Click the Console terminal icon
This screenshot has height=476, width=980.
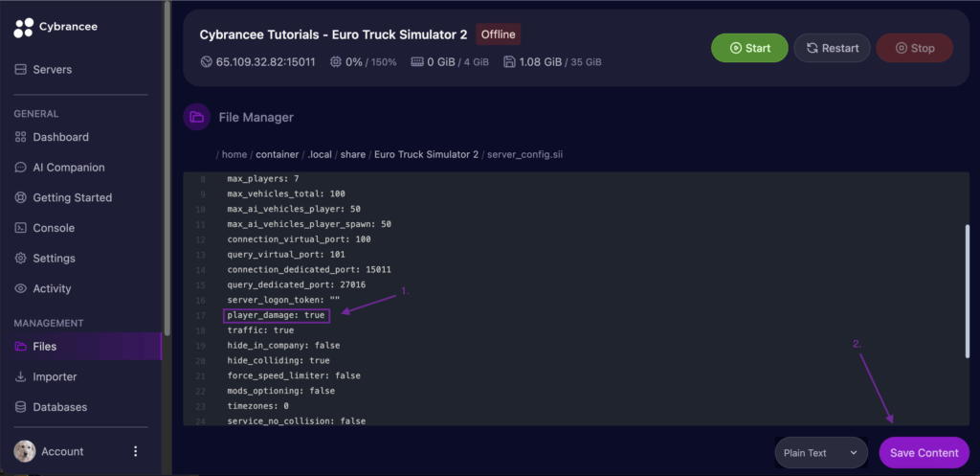(x=21, y=228)
